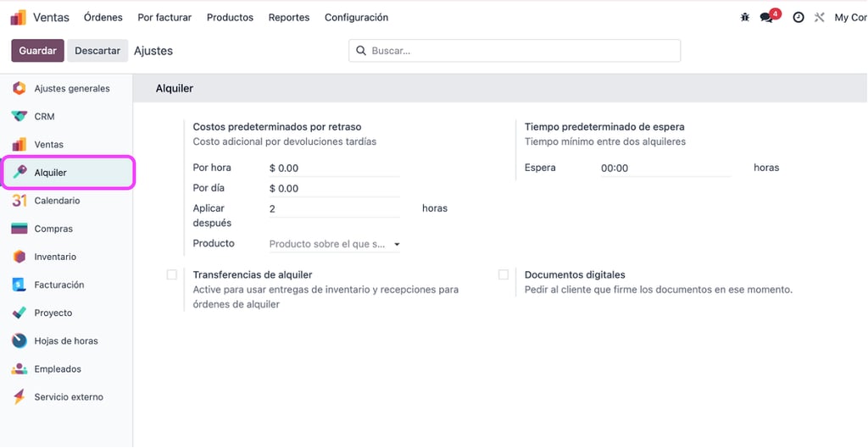Click the CRM sidebar icon
The height and width of the screenshot is (448, 868).
click(19, 117)
